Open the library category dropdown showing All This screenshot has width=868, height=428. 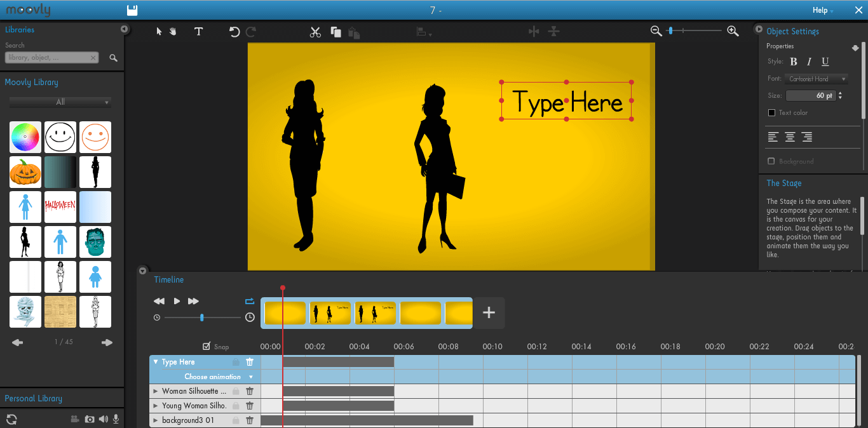60,102
